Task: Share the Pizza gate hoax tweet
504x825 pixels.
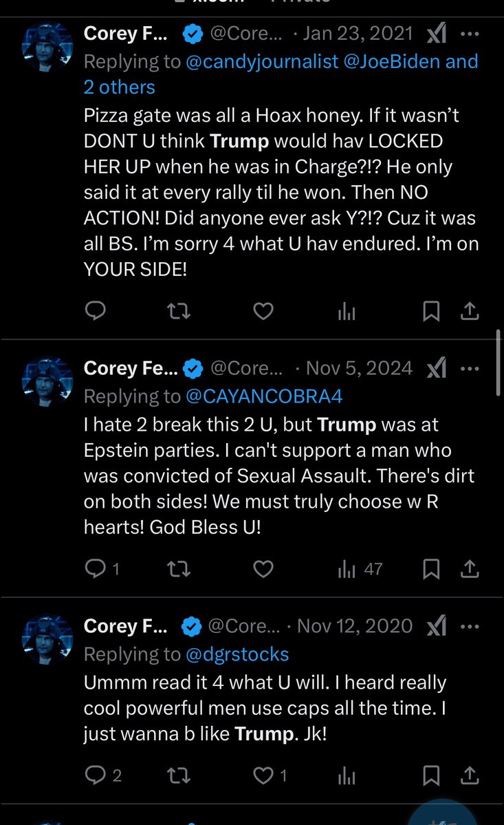Action: click(x=470, y=312)
